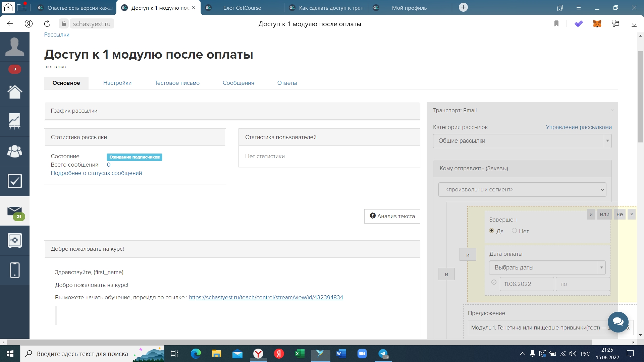Open the mail icon in the sidebar
Image resolution: width=644 pixels, height=362 pixels.
pyautogui.click(x=14, y=211)
